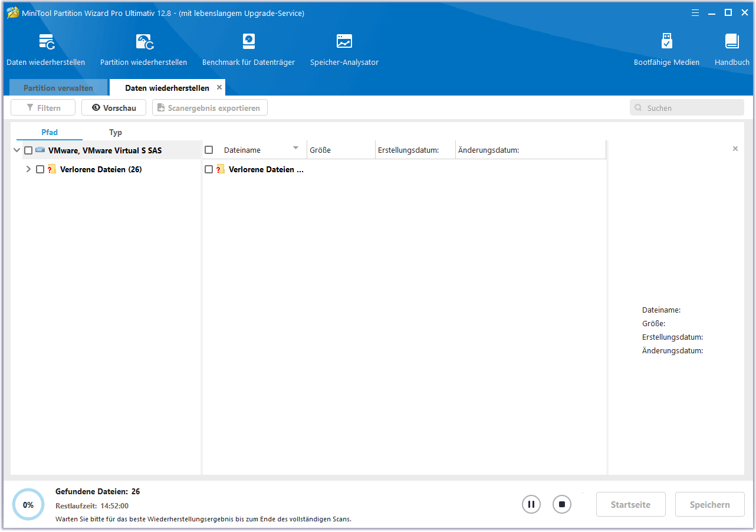
Task: Click in the Suchen search field
Action: point(687,108)
